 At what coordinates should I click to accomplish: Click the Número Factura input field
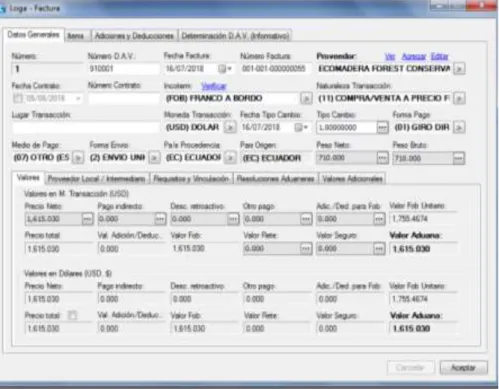(276, 69)
